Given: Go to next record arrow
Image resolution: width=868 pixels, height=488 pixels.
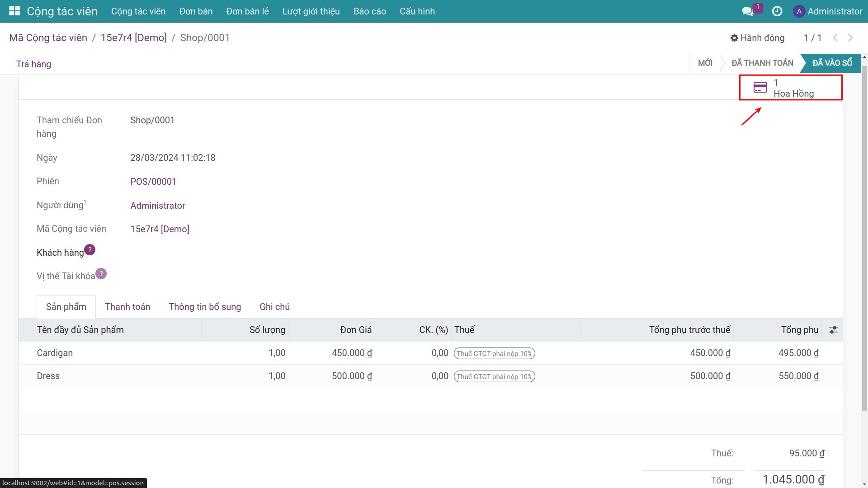Looking at the screenshot, I should tap(850, 38).
